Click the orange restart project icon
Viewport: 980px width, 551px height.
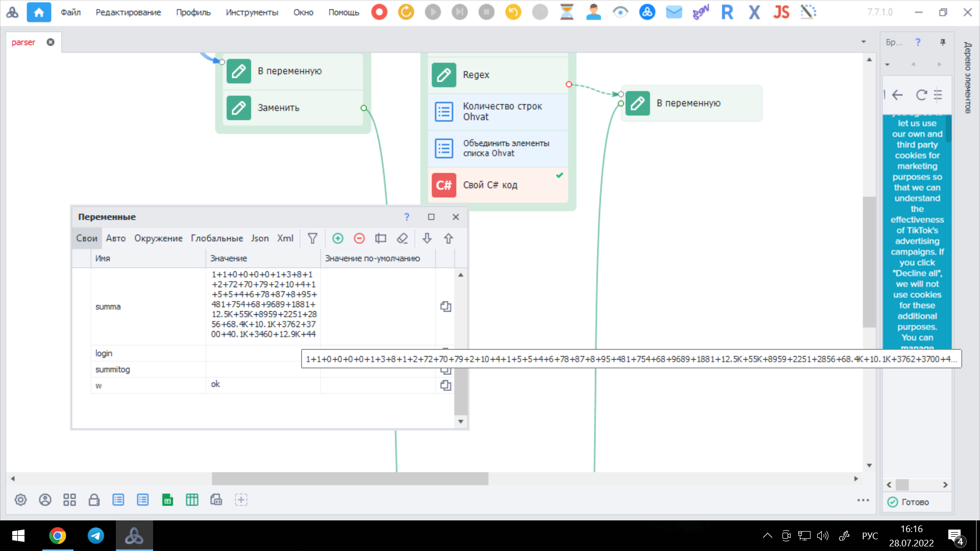406,12
